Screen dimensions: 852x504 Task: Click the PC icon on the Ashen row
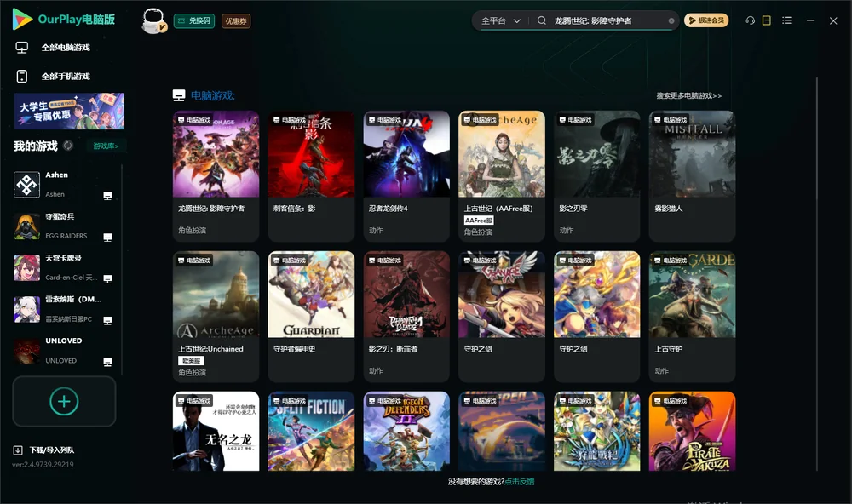(107, 196)
